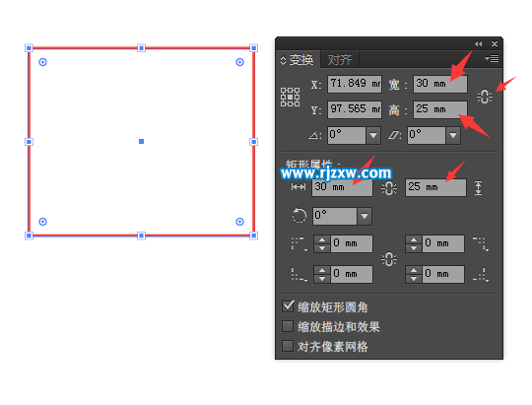Click the link corner radius values icon
Viewport: 532px width, 405px height.
pyautogui.click(x=389, y=259)
